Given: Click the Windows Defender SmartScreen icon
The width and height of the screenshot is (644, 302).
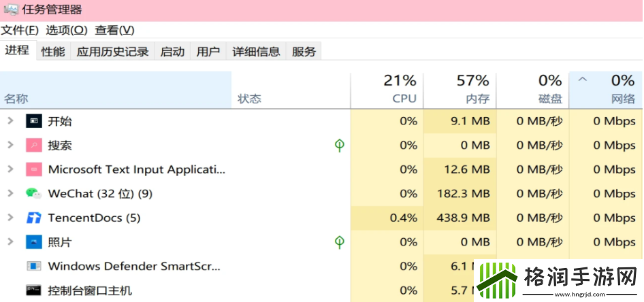Looking at the screenshot, I should click(33, 266).
